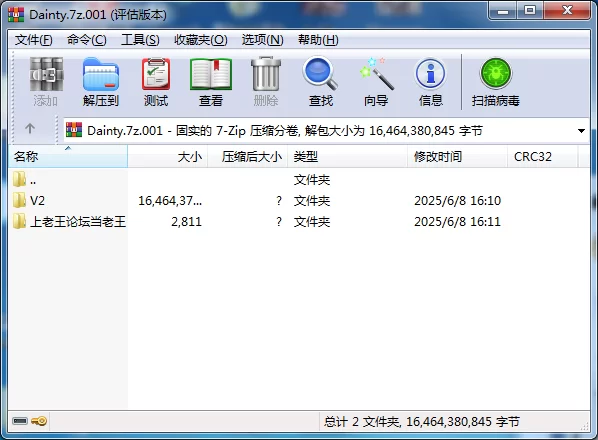Screen dimensions: 598x440
Task: Click the drive icon in status bar
Action: click(20, 421)
